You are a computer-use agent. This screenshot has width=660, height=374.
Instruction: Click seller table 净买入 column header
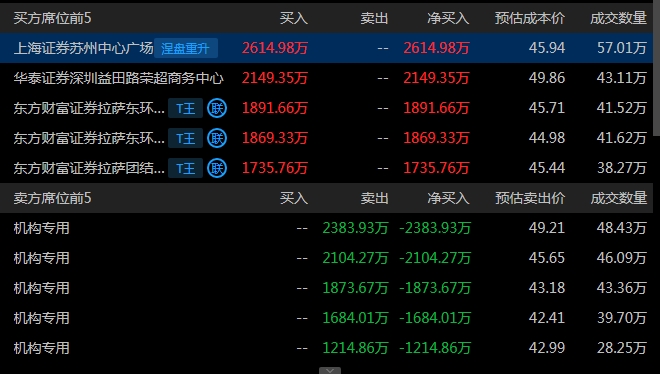(x=448, y=198)
